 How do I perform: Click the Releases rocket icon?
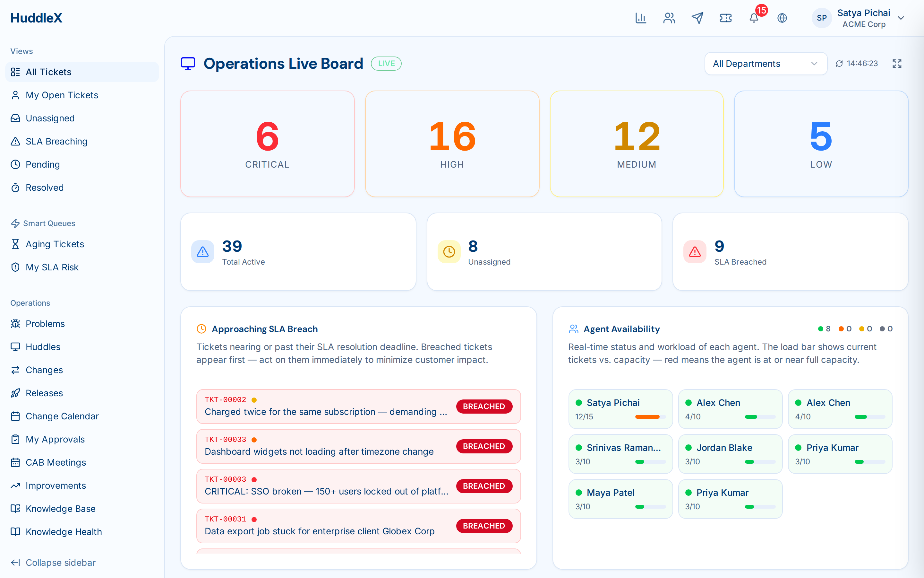(15, 393)
